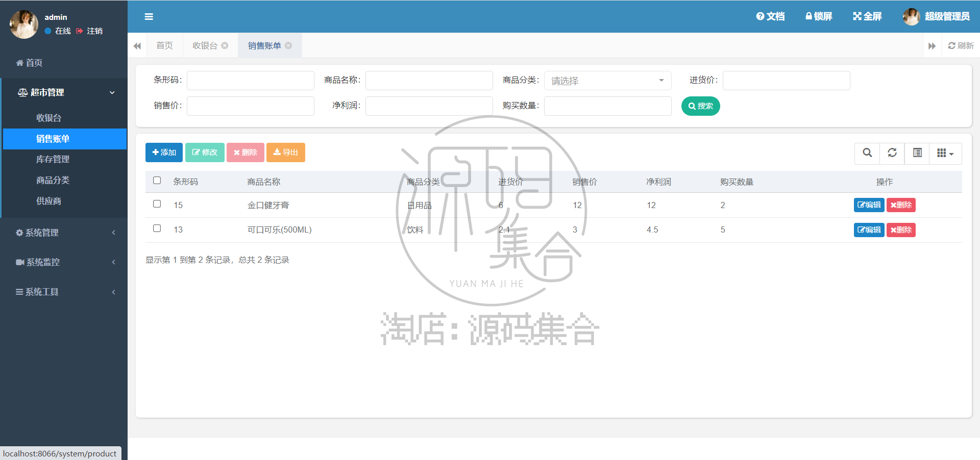Click the 在线 online status indicator
980x460 pixels.
58,31
